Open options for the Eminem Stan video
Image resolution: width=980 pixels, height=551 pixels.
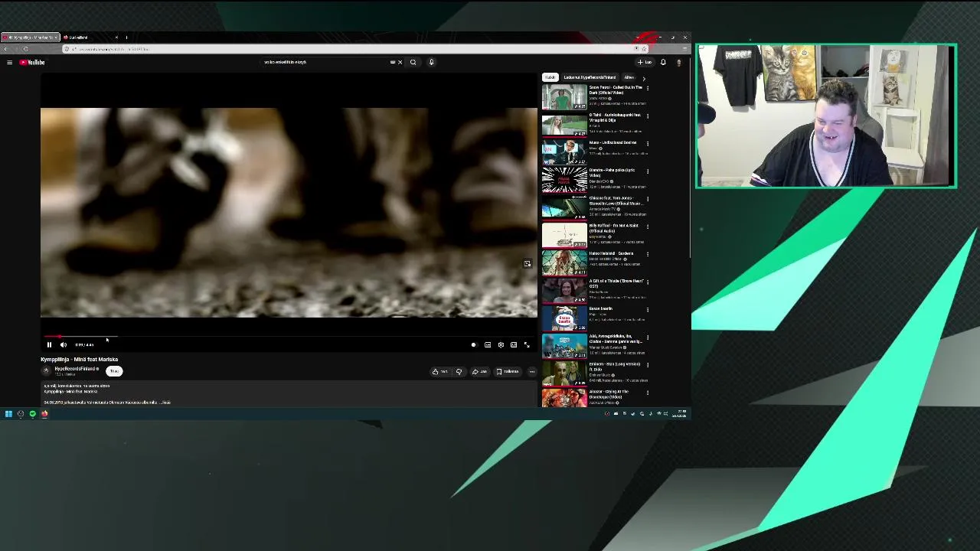tap(648, 364)
